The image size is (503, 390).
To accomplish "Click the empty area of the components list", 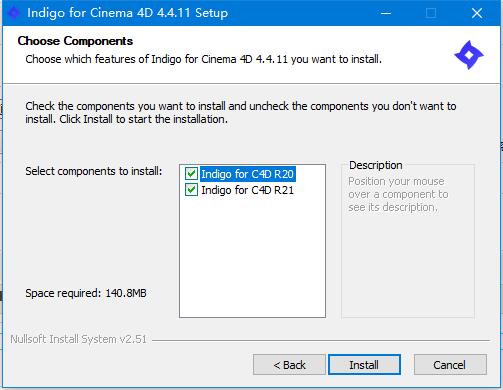I will (x=252, y=257).
